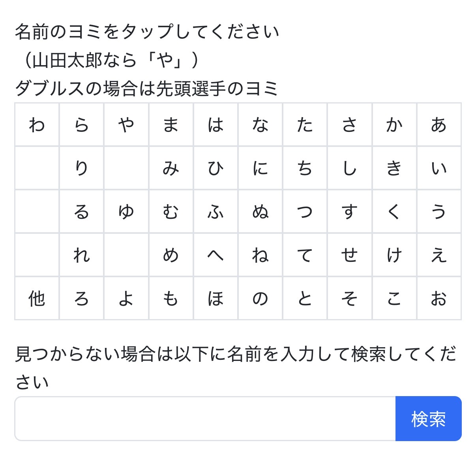Tap the お kana cell

(439, 299)
